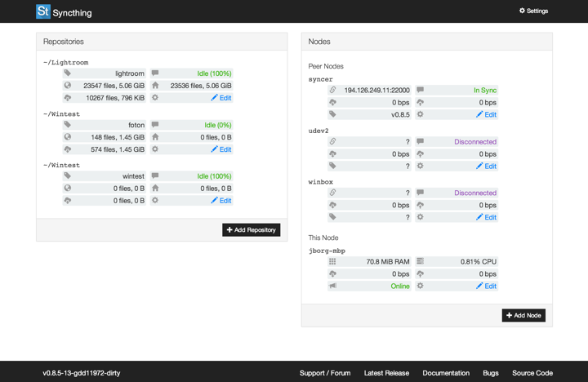Click the jborg-mbp node name
Screen dimensions: 588x382
327,251
